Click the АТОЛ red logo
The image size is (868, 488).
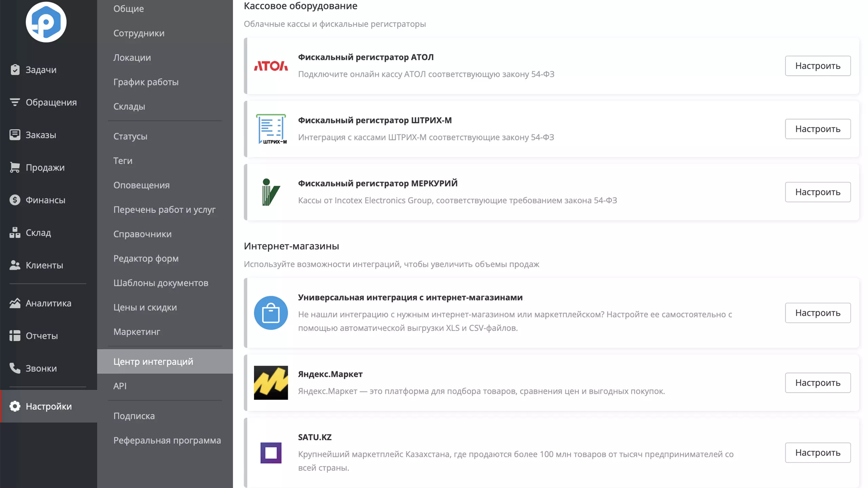coord(271,66)
